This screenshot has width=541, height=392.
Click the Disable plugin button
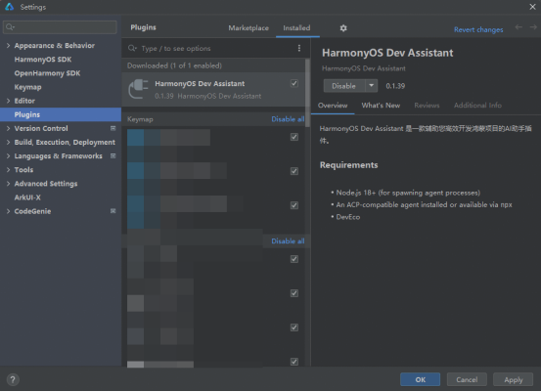[x=344, y=86]
